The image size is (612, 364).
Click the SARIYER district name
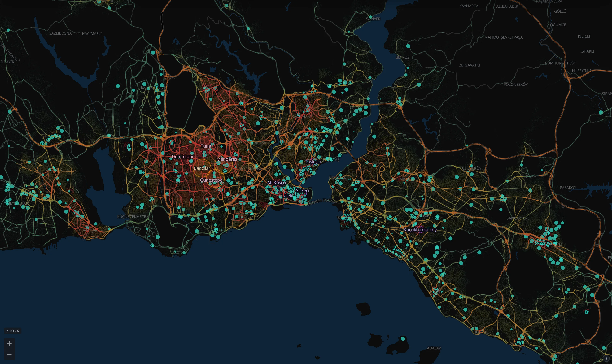(373, 19)
